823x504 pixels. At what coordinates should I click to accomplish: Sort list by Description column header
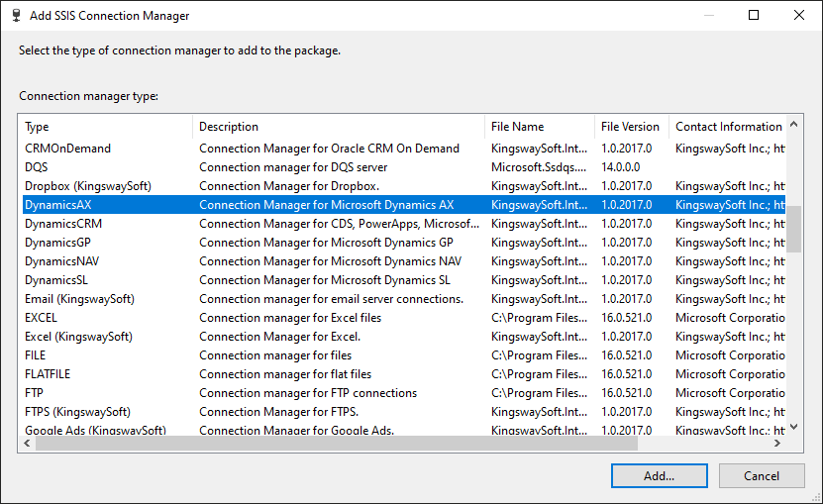pos(339,127)
